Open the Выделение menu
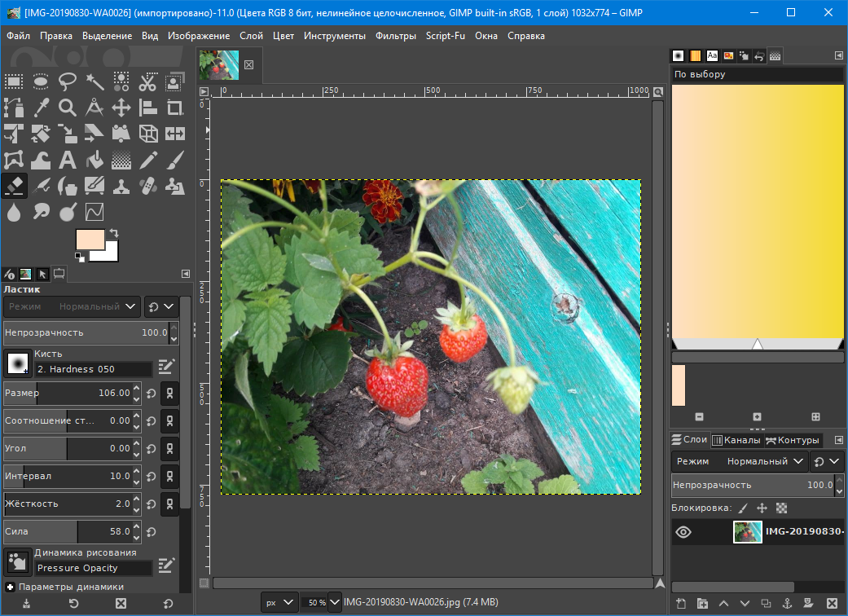 pyautogui.click(x=107, y=36)
